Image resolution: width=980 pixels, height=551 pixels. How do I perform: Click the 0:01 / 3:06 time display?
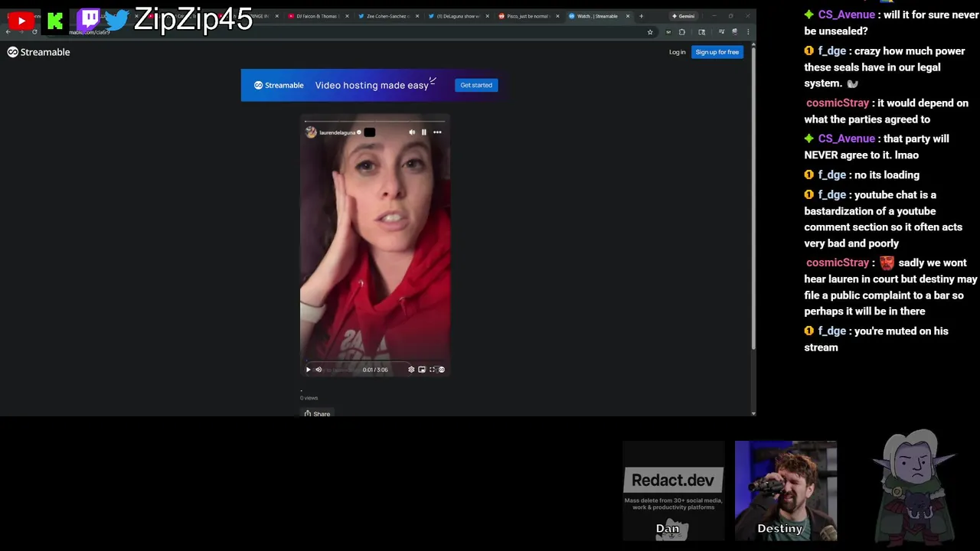pyautogui.click(x=375, y=370)
